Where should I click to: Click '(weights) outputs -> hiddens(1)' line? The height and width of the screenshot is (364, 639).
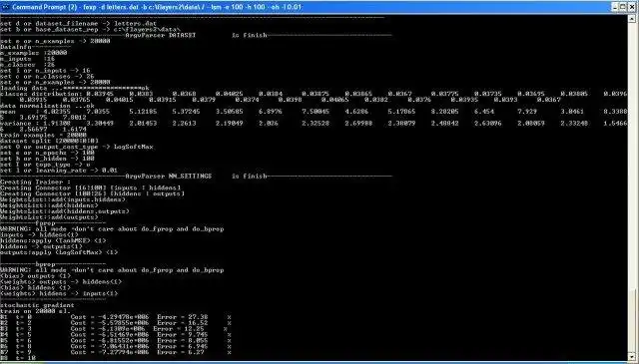point(61,281)
